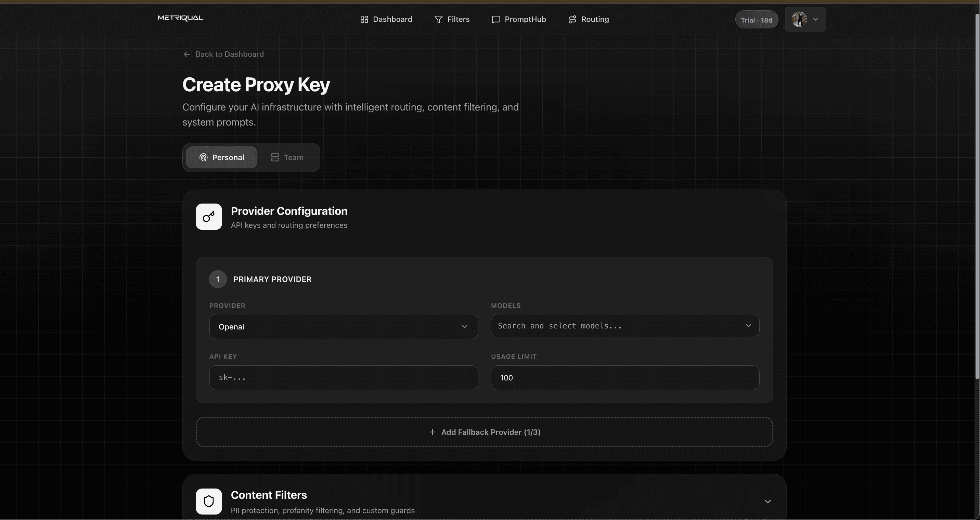Select the Personal key scope

point(221,157)
